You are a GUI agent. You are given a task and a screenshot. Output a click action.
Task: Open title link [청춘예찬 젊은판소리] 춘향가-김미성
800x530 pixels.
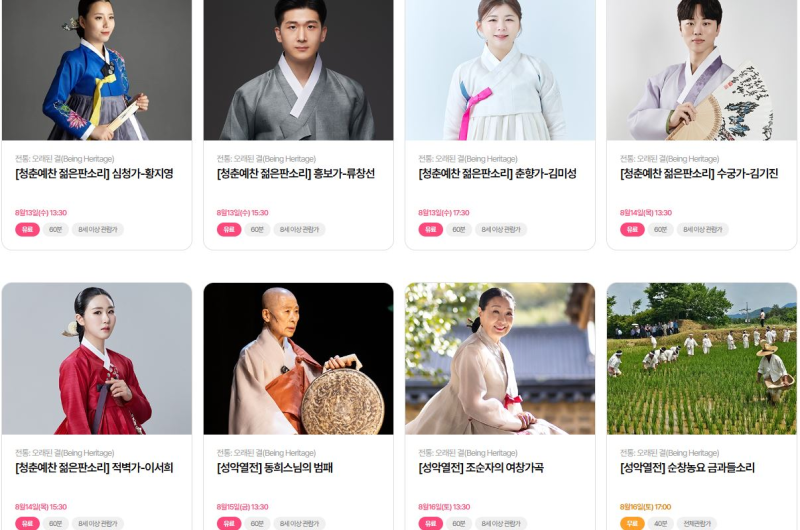pyautogui.click(x=497, y=174)
